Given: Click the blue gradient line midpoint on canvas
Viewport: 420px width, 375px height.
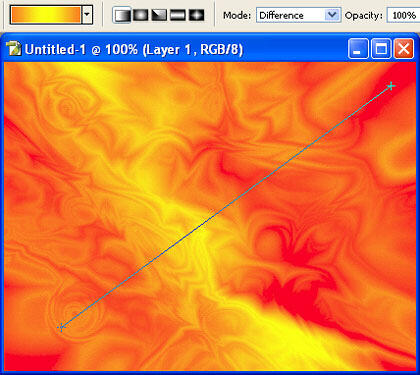Looking at the screenshot, I should pos(226,207).
